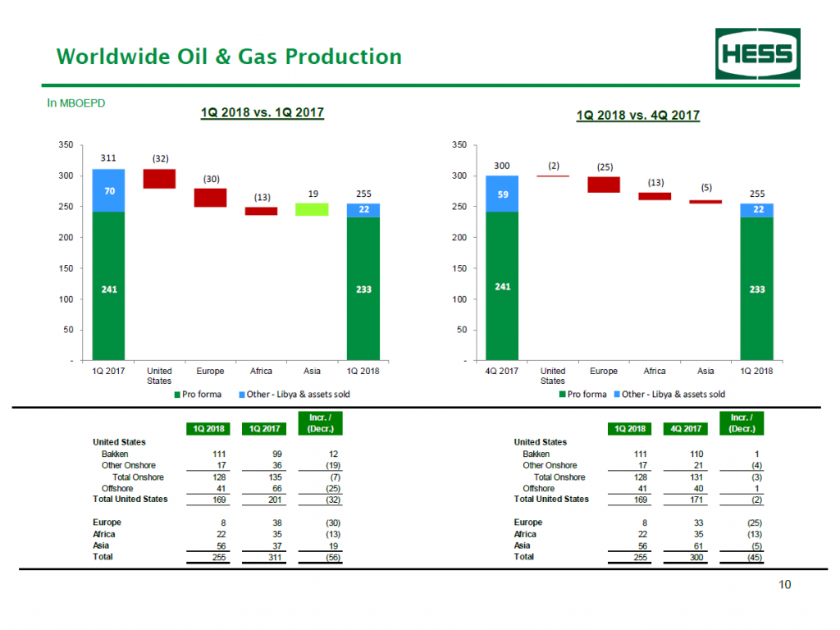Expand the Europe row in right table
Image resolution: width=840 pixels, height=630 pixels.
pyautogui.click(x=527, y=523)
